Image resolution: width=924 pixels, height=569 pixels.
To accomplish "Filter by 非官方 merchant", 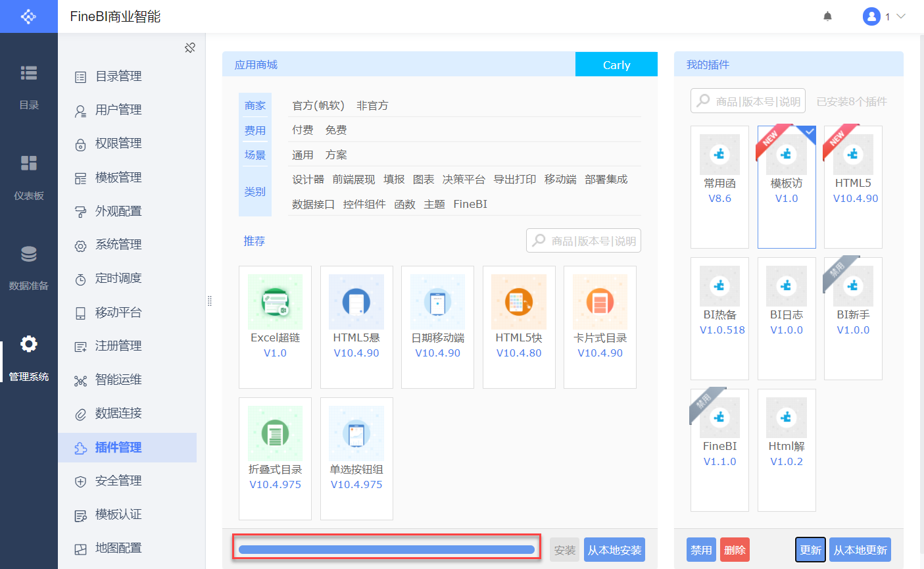I will pos(372,106).
